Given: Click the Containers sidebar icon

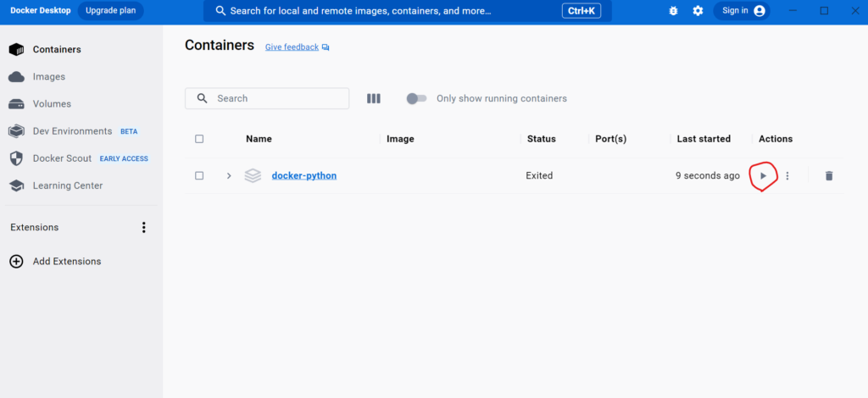Looking at the screenshot, I should [17, 49].
